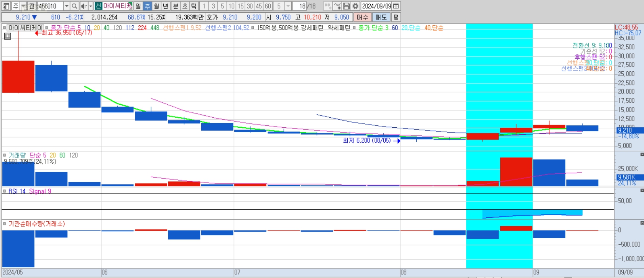Image resolution: width=644 pixels, height=278 pixels.
Task: Click the speaker sound icon
Action: [84, 6]
